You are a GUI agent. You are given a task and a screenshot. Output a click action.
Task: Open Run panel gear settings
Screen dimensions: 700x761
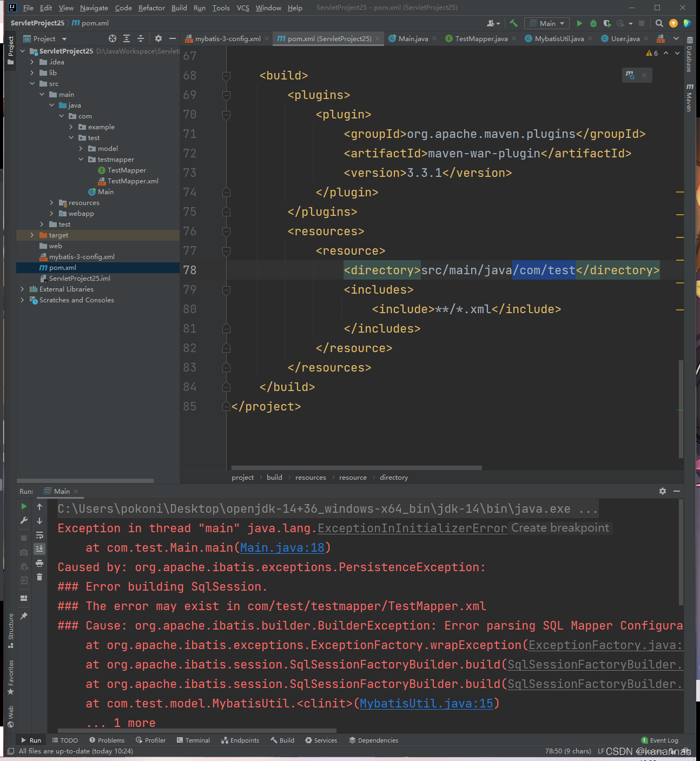tap(662, 491)
